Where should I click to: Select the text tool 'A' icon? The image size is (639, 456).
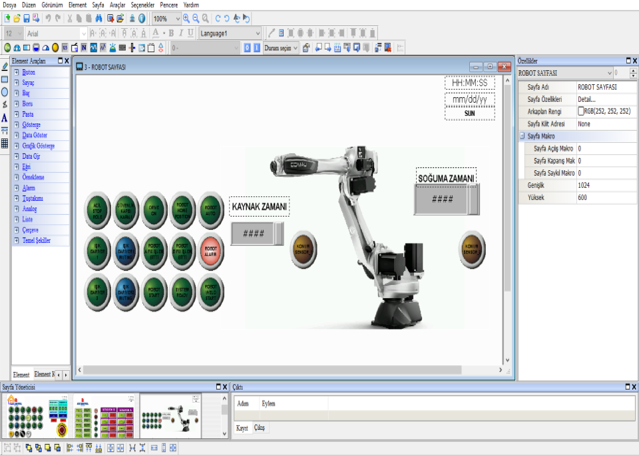pos(5,118)
